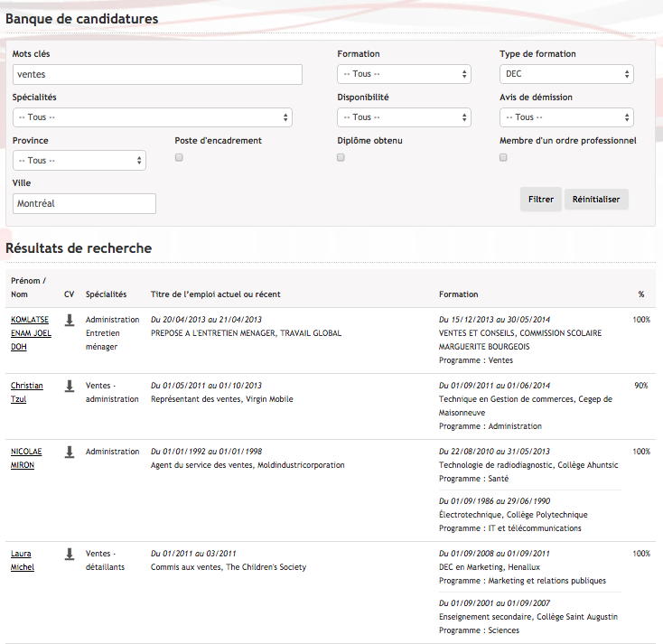Click 'Représentant des ventes, Virgin Mobile' text
Screen dimensions: 663x644
pos(222,399)
